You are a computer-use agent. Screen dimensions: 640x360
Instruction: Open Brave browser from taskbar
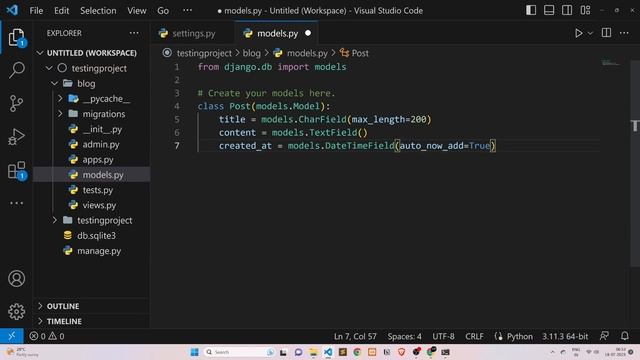[401, 352]
